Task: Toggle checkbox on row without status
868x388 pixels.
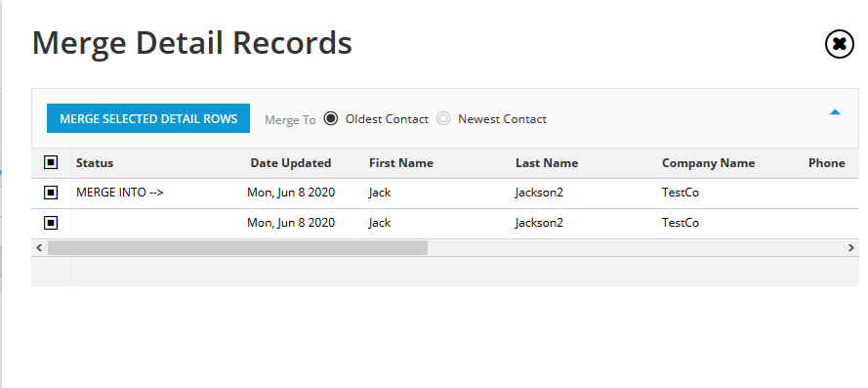Action: pos(51,223)
